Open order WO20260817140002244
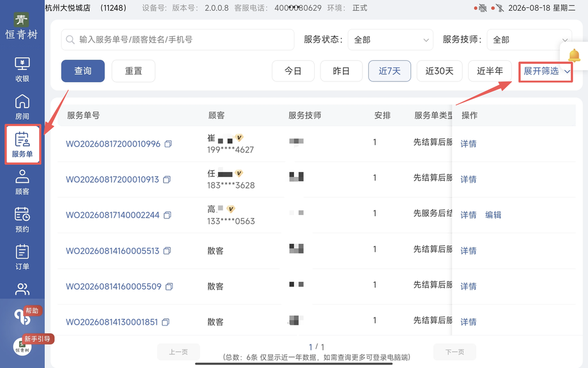Viewport: 588px width, 368px height. [x=113, y=215]
